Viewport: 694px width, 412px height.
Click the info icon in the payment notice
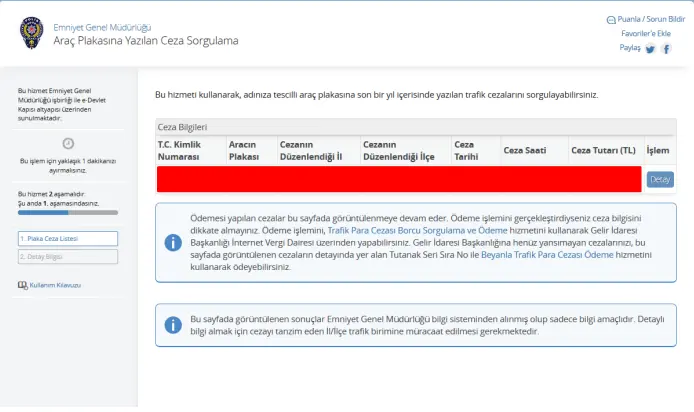172,242
